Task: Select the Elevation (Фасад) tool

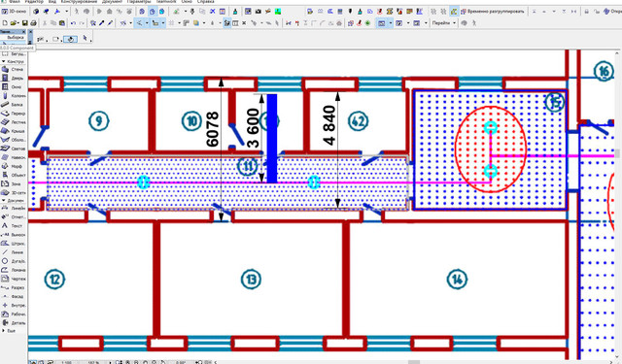Action: [13, 296]
